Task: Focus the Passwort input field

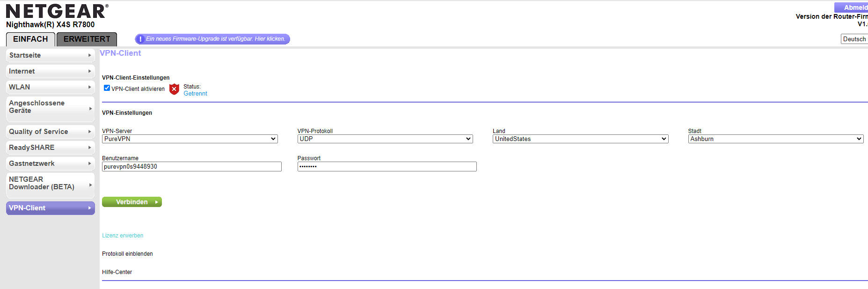Action: (x=387, y=167)
